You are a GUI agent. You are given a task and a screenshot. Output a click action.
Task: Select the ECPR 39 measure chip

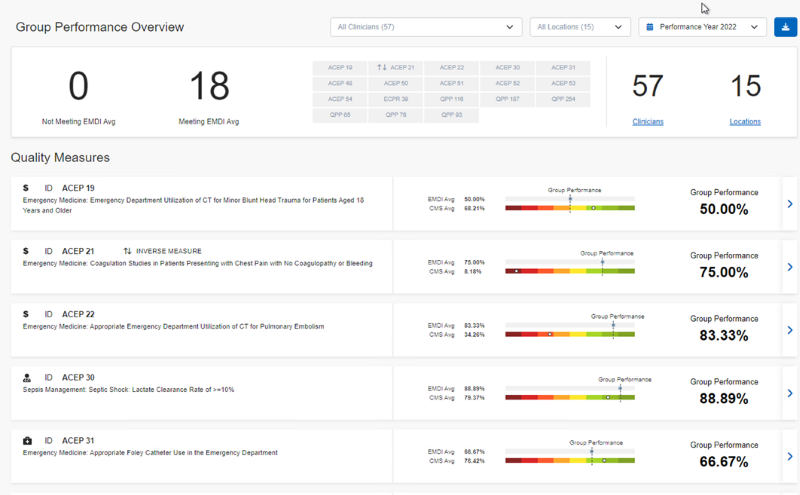pyautogui.click(x=396, y=99)
